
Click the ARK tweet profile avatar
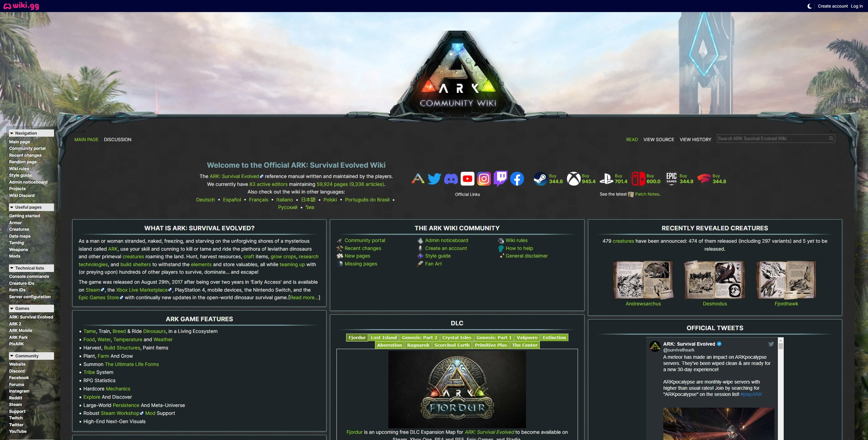655,346
